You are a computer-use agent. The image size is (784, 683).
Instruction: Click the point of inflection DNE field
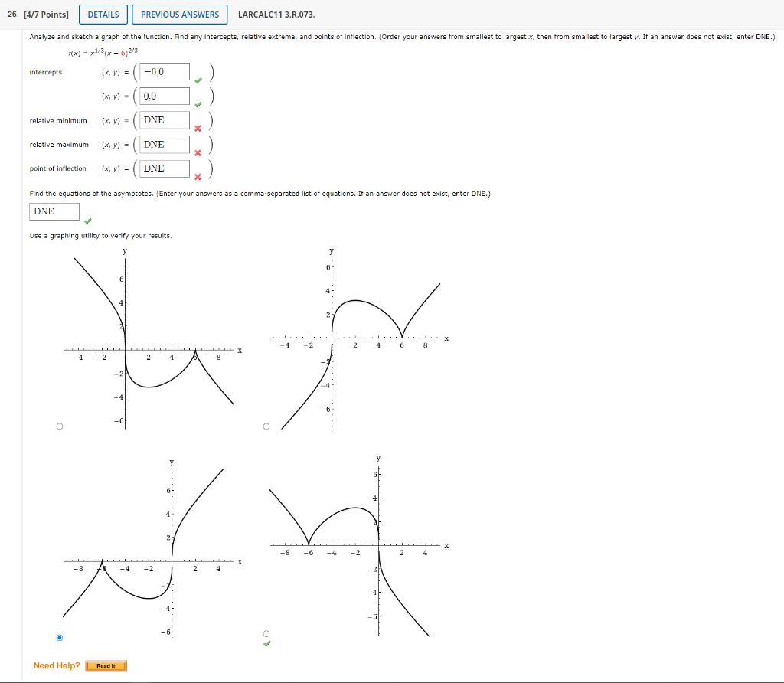(163, 168)
